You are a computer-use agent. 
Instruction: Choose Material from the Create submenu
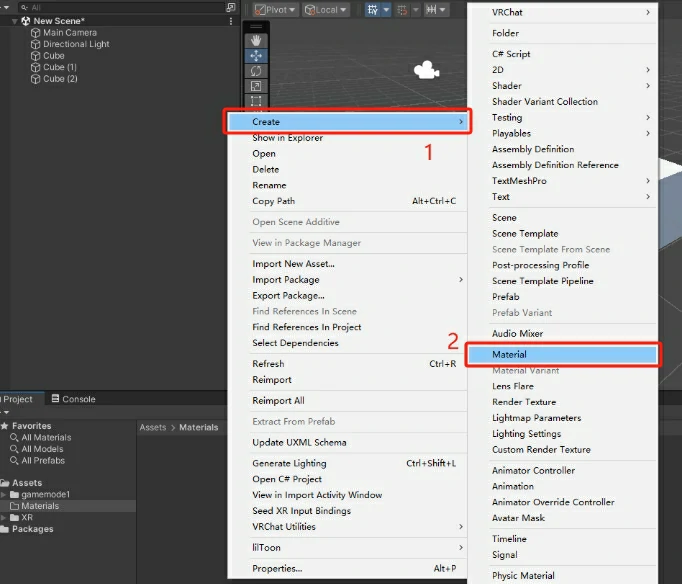pyautogui.click(x=562, y=354)
